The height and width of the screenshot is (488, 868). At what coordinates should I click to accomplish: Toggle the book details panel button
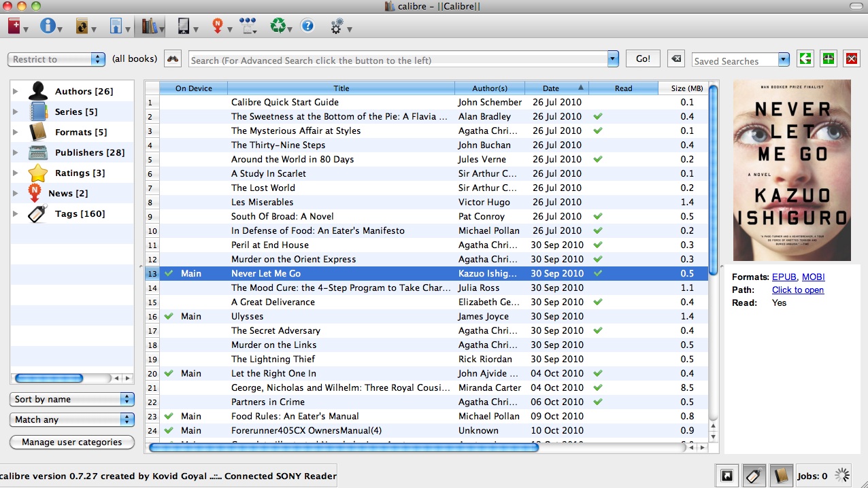pyautogui.click(x=782, y=476)
